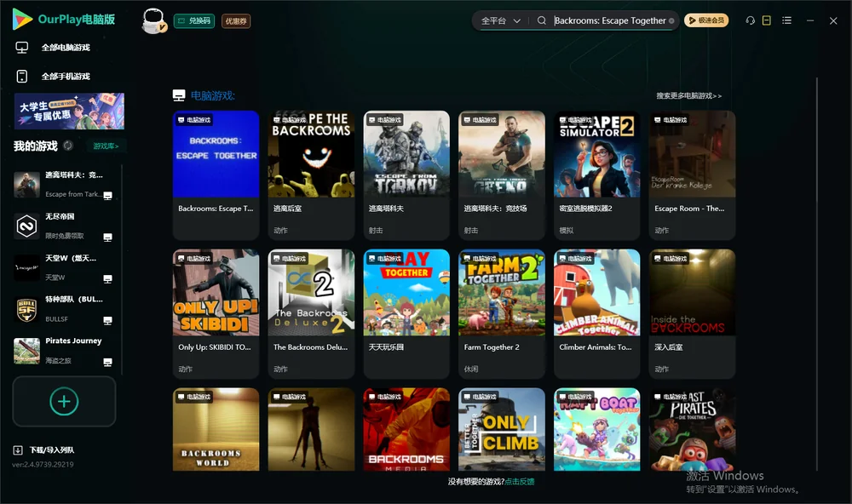
Task: Select 全部电脑游戏 in the sidebar
Action: [66, 48]
